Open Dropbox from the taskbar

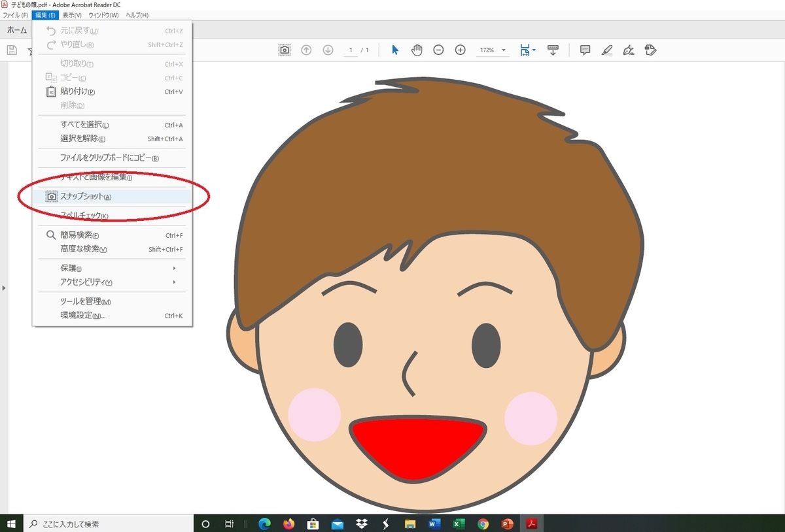361,524
